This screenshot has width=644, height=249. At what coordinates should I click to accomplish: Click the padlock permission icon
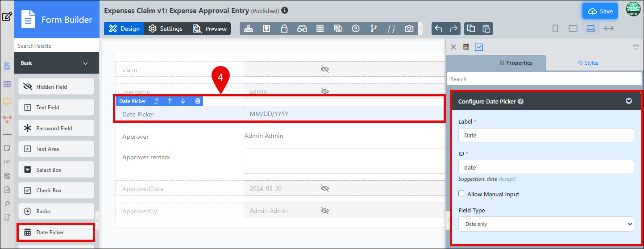click(284, 29)
